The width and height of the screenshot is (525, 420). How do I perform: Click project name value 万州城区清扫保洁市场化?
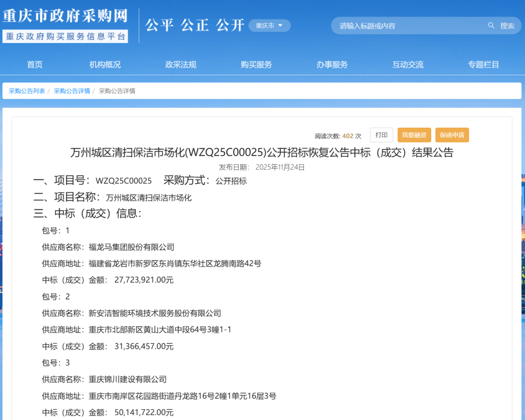pos(149,198)
